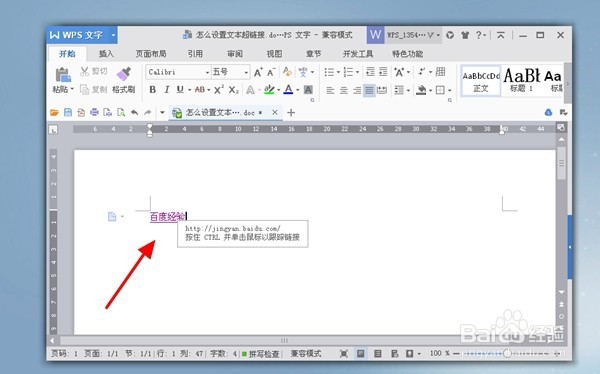Open the WPS 文字 application menu
Viewport: 600px width, 374px height.
(x=82, y=35)
